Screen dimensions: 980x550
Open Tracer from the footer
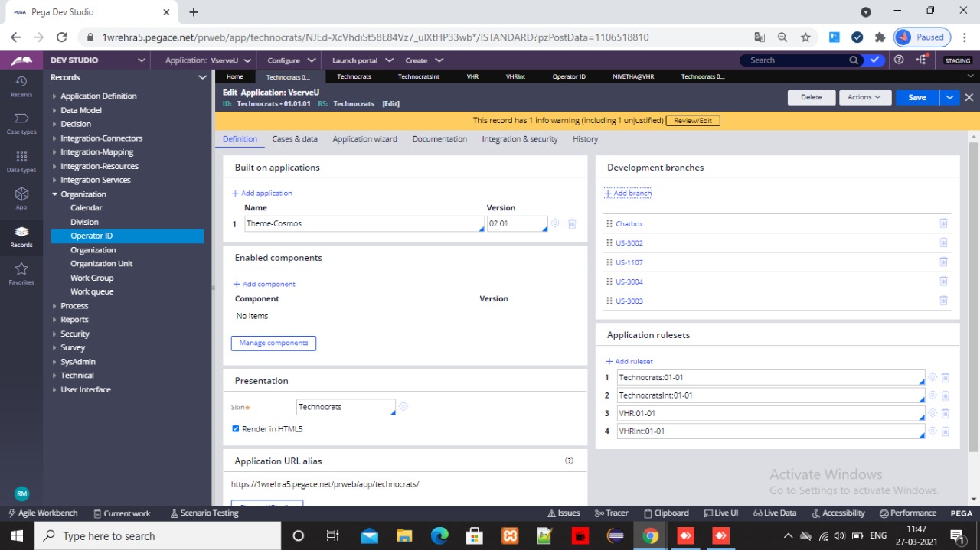612,513
